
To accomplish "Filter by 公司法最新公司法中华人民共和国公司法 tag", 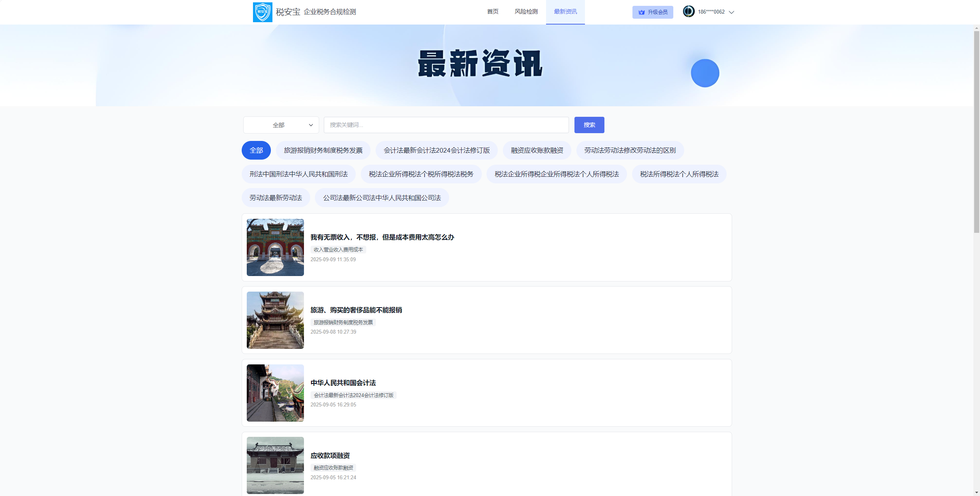I will [x=381, y=198].
